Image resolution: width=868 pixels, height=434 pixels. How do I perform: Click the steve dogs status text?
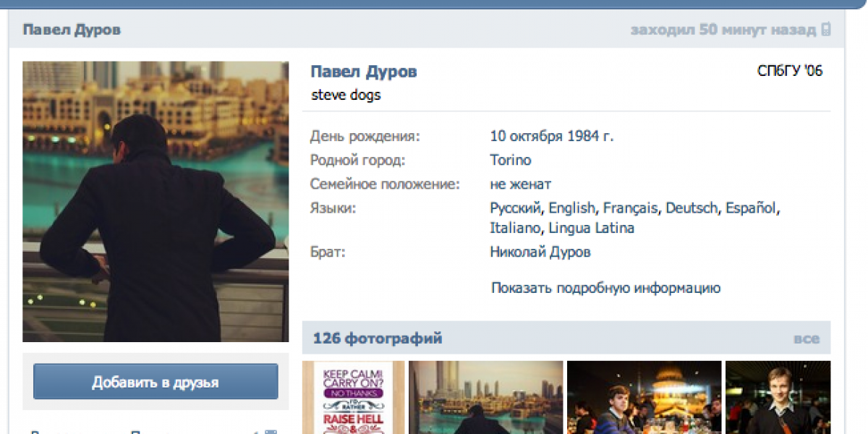tap(346, 95)
